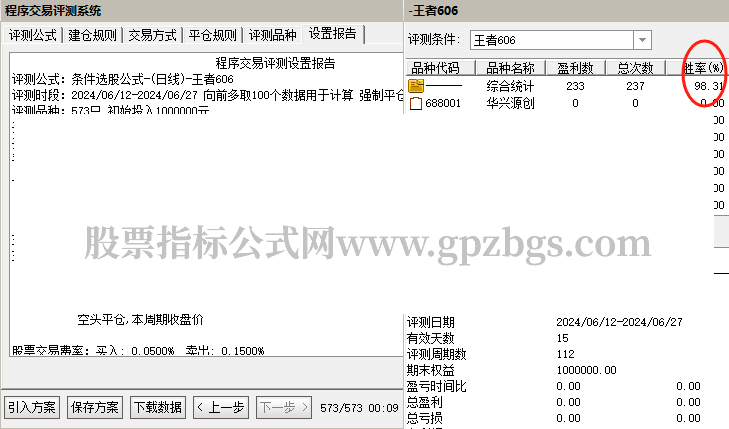Click the 设置报告 tab
Screen dimensions: 729x429
334,34
